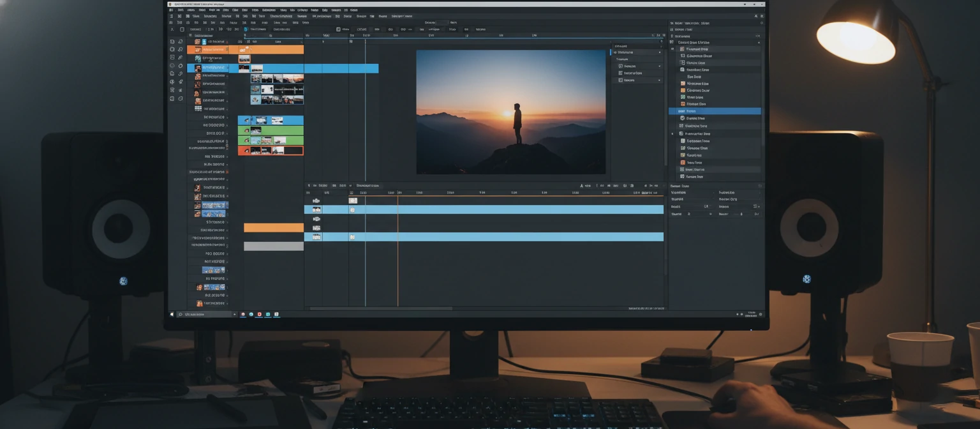This screenshot has height=429, width=980.
Task: Open the effects icon beside the highlighted effect entry
Action: (681, 110)
